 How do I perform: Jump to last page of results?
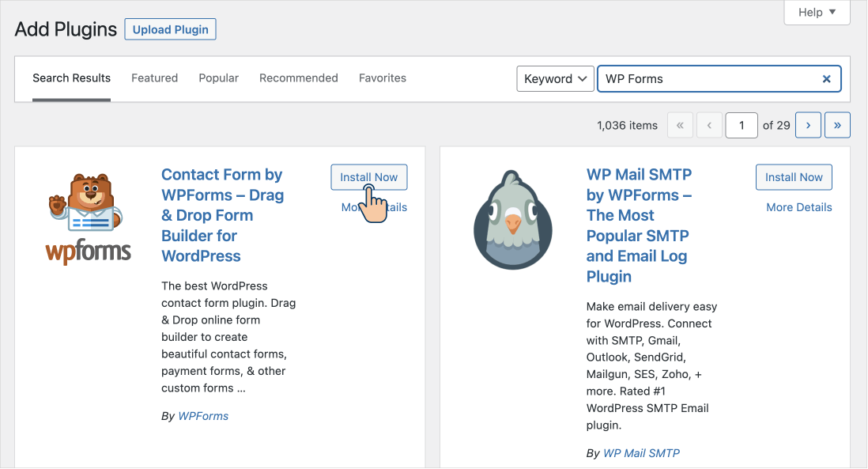click(x=837, y=125)
